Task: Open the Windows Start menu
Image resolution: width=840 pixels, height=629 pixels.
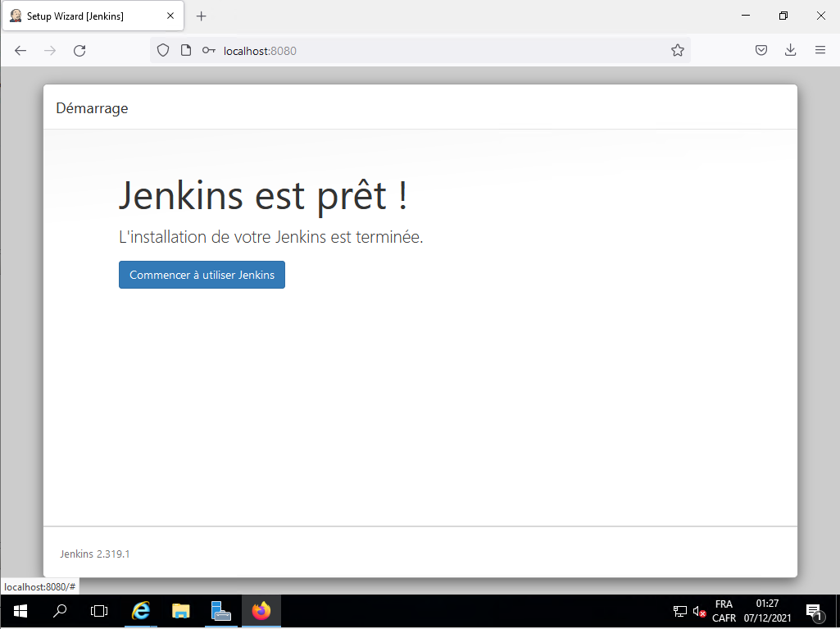Action: pos(20,611)
